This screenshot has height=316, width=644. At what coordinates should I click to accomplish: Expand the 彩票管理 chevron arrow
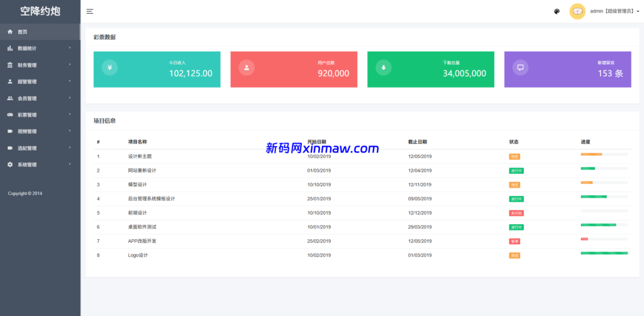(x=70, y=114)
